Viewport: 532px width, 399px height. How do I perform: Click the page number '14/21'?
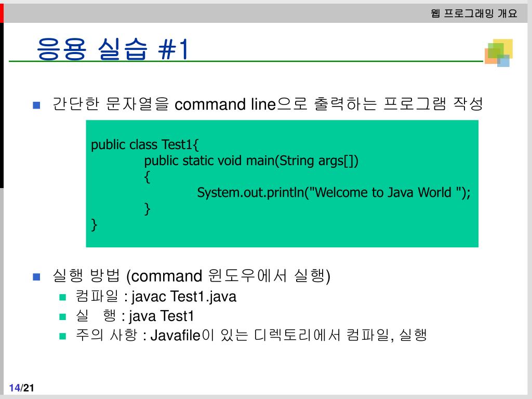point(21,388)
